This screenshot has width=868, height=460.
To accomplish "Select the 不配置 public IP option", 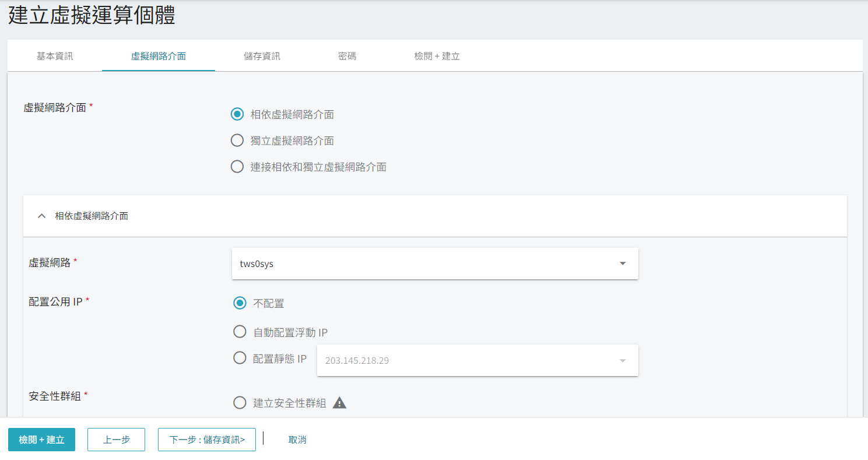I will (240, 303).
